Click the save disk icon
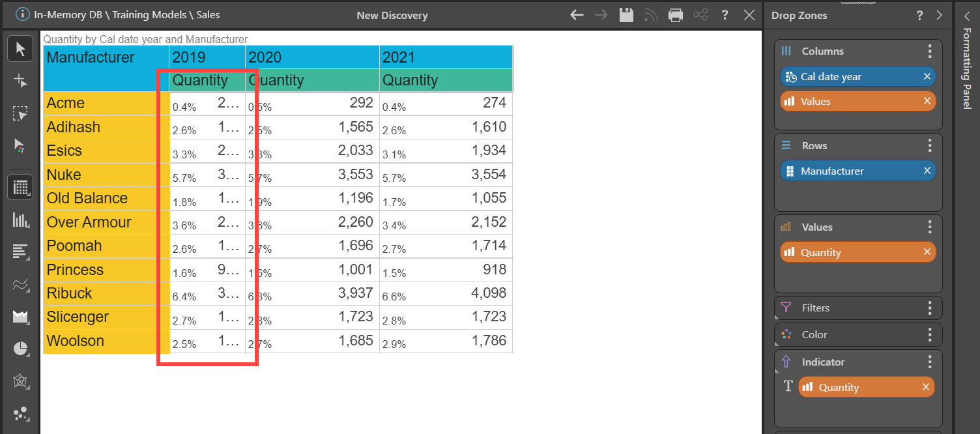This screenshot has height=434, width=980. [626, 15]
